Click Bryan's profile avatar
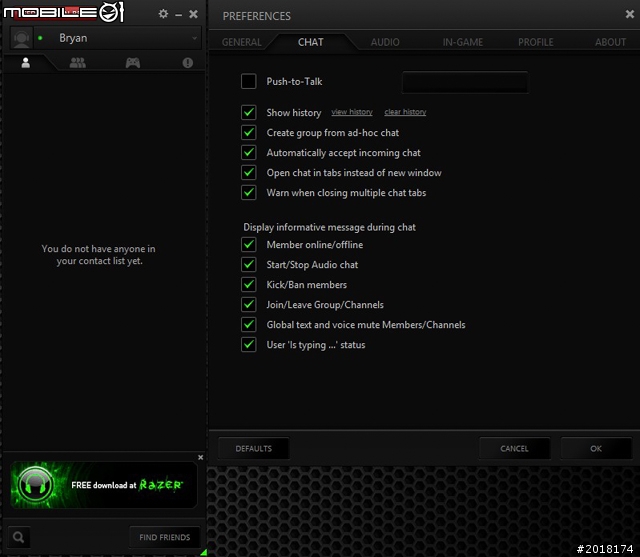The height and width of the screenshot is (557, 640). tap(21, 38)
